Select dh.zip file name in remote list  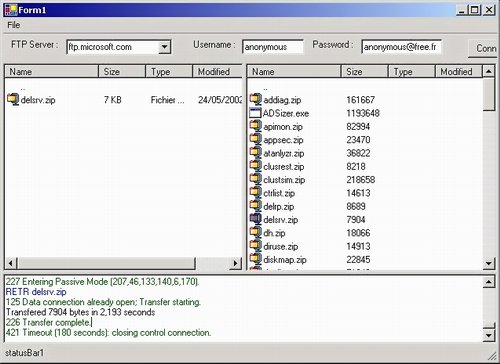tap(274, 233)
